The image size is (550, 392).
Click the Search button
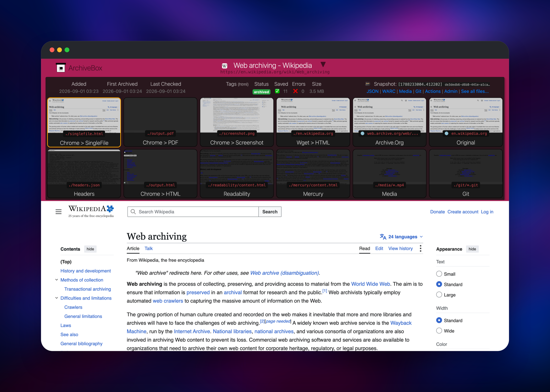coord(270,212)
